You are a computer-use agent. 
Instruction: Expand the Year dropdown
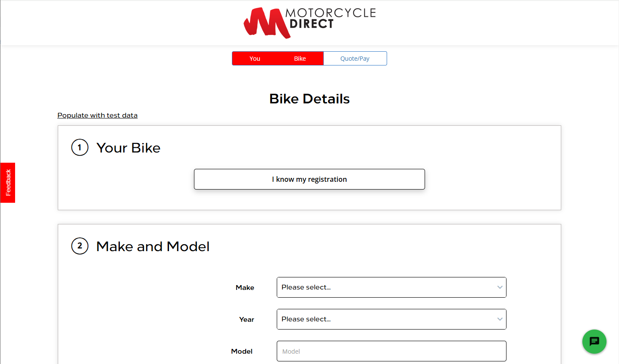tap(391, 319)
